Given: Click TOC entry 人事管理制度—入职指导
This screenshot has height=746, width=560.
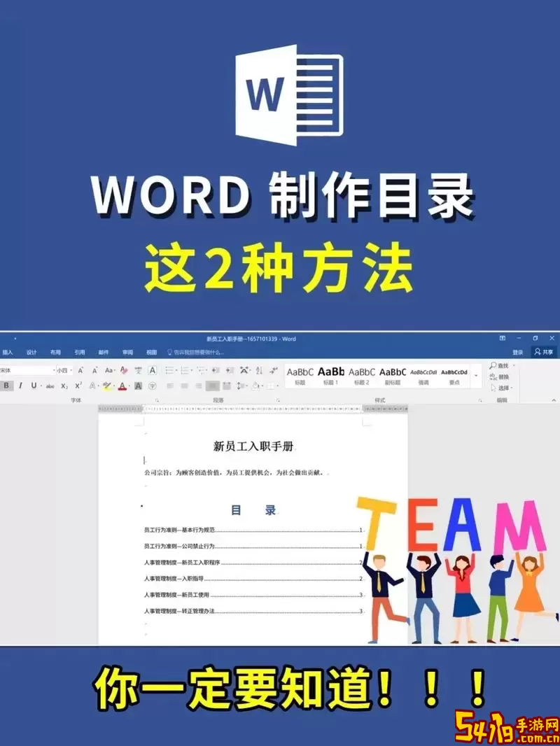Looking at the screenshot, I should click(253, 579).
